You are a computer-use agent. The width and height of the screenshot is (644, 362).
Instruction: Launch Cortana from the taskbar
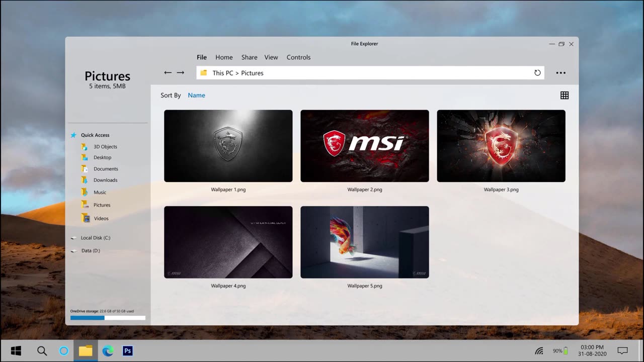point(64,351)
